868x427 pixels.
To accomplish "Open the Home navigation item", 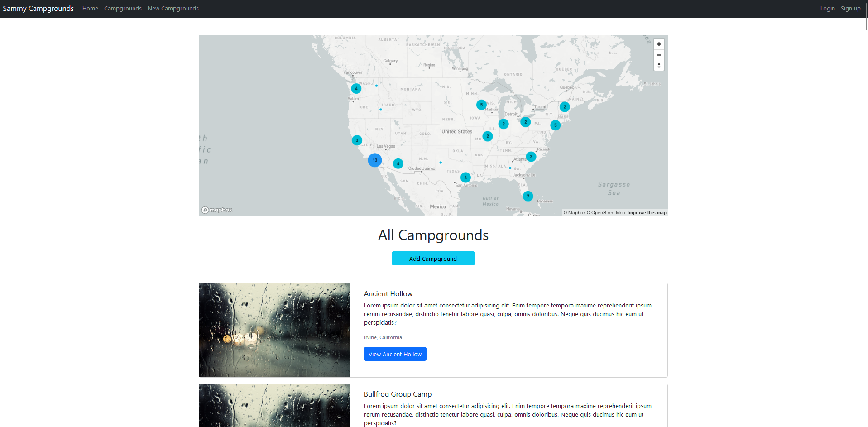I will [x=90, y=8].
